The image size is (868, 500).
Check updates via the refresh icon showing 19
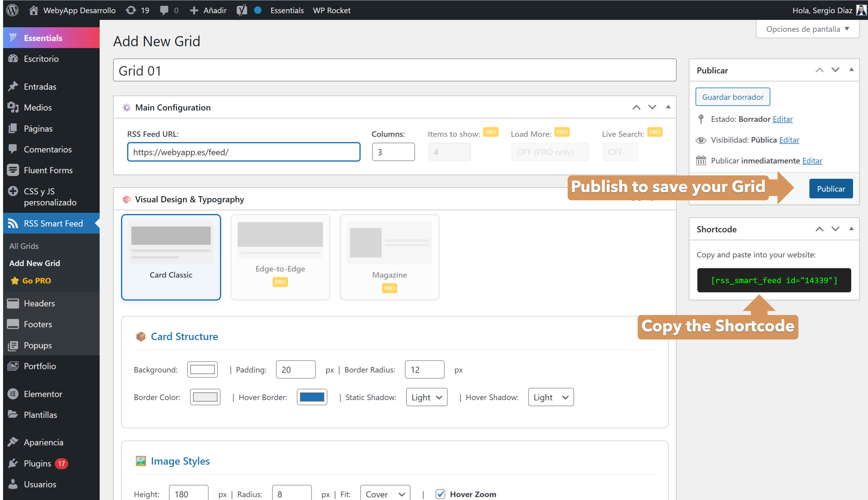(131, 10)
